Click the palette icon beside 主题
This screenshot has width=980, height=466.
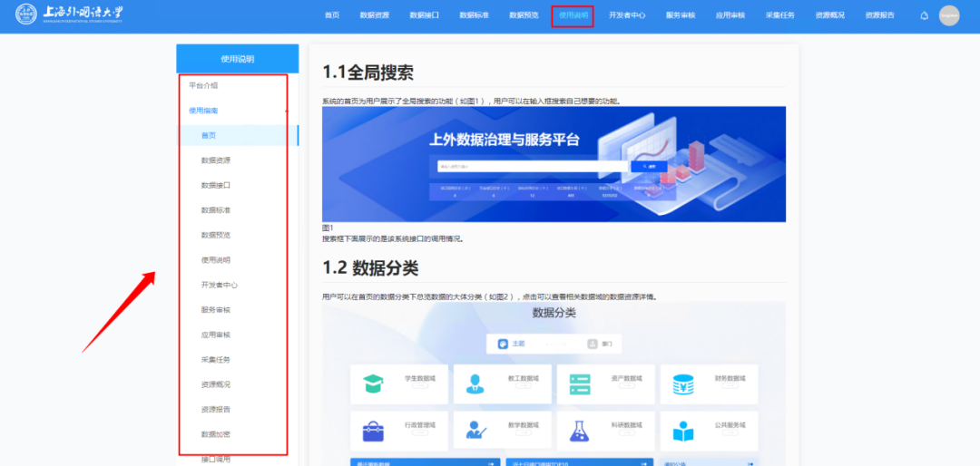[x=503, y=344]
